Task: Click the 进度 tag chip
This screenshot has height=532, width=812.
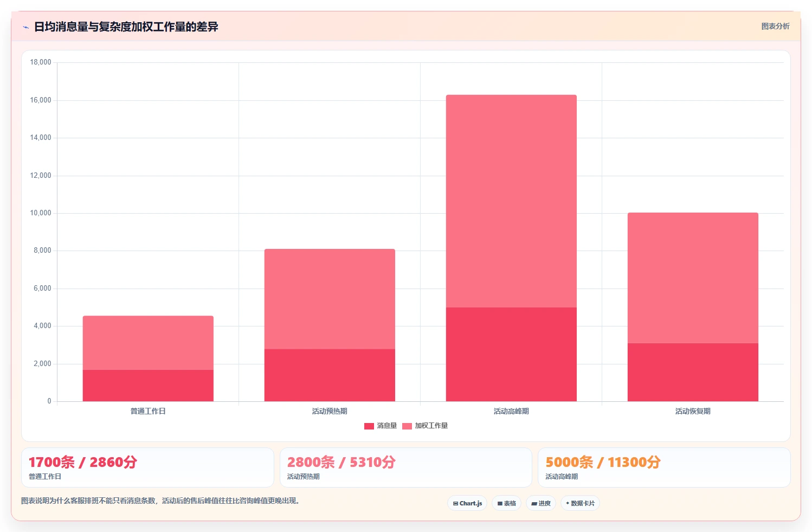Action: click(x=541, y=503)
